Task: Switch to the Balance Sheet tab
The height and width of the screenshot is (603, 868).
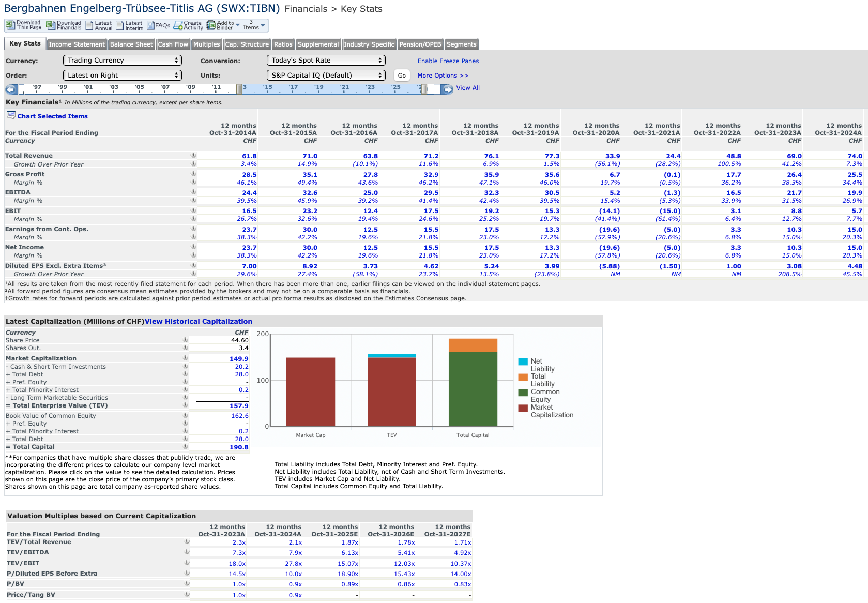Action: click(x=131, y=44)
